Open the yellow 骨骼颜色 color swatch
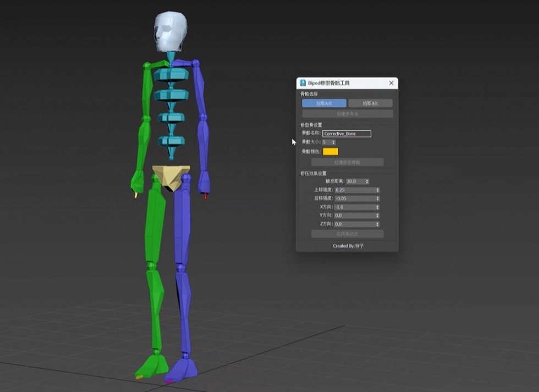Screen dimensions: 539x392 [x=331, y=152]
